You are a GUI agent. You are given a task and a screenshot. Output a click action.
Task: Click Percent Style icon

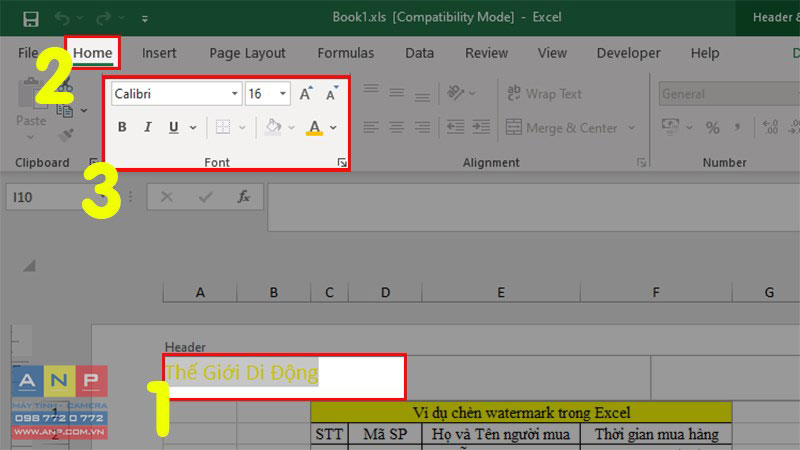pyautogui.click(x=713, y=128)
